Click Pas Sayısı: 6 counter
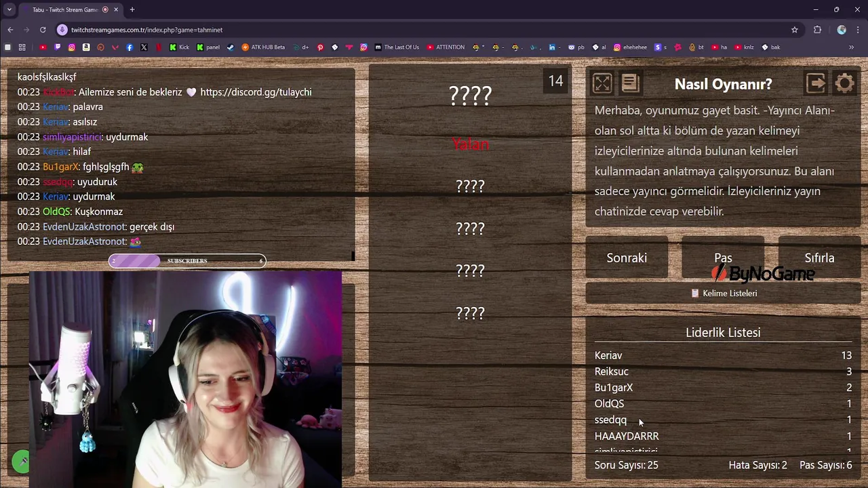Screen dimensions: 868x488 826,465
